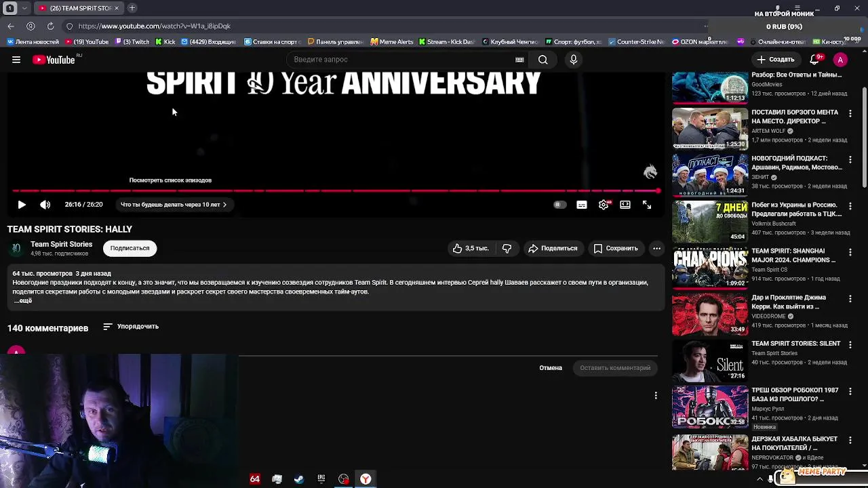Open a new browser tab

[132, 8]
